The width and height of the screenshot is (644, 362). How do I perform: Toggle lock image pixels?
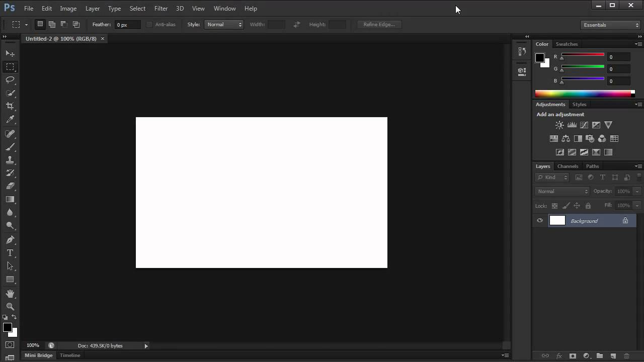[x=566, y=206]
